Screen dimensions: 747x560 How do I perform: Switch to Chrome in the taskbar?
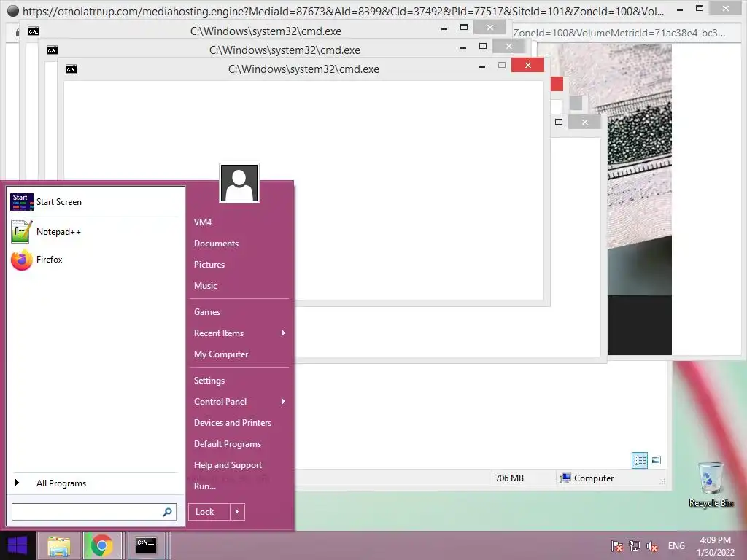102,545
